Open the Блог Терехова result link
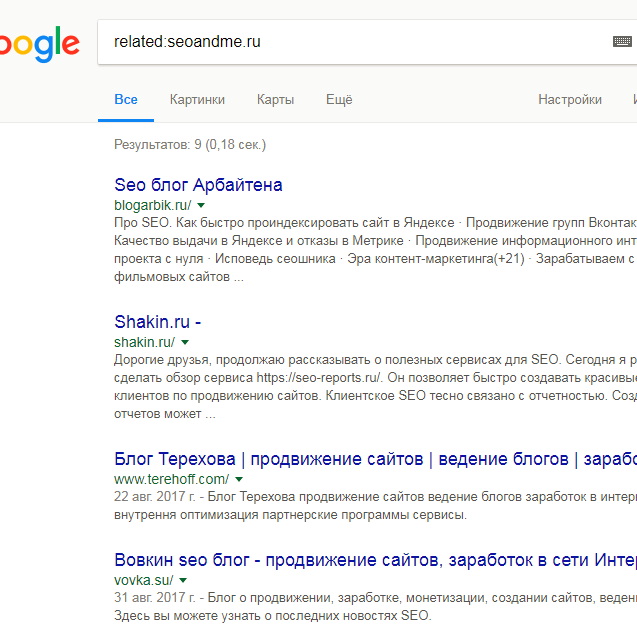 point(375,459)
